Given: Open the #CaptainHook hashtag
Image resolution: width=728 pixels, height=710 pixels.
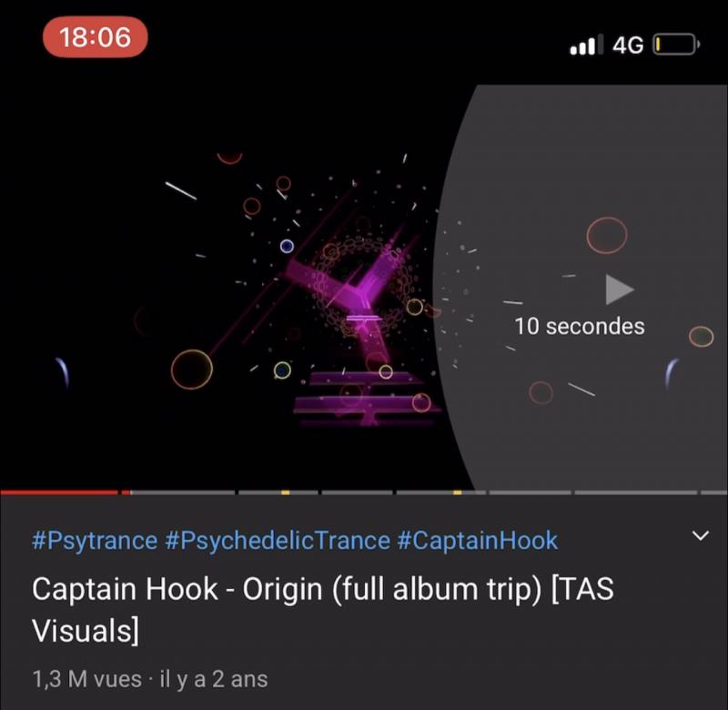Looking at the screenshot, I should pyautogui.click(x=477, y=541).
